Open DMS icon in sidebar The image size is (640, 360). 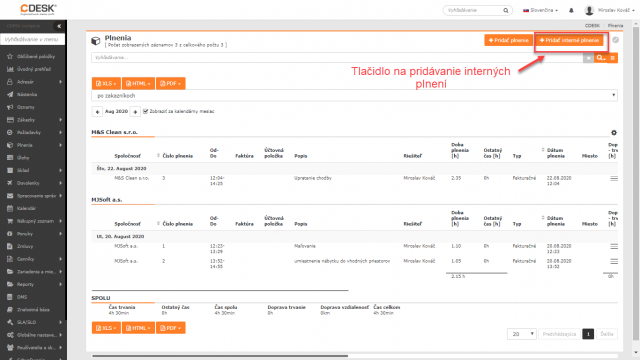coord(10,297)
